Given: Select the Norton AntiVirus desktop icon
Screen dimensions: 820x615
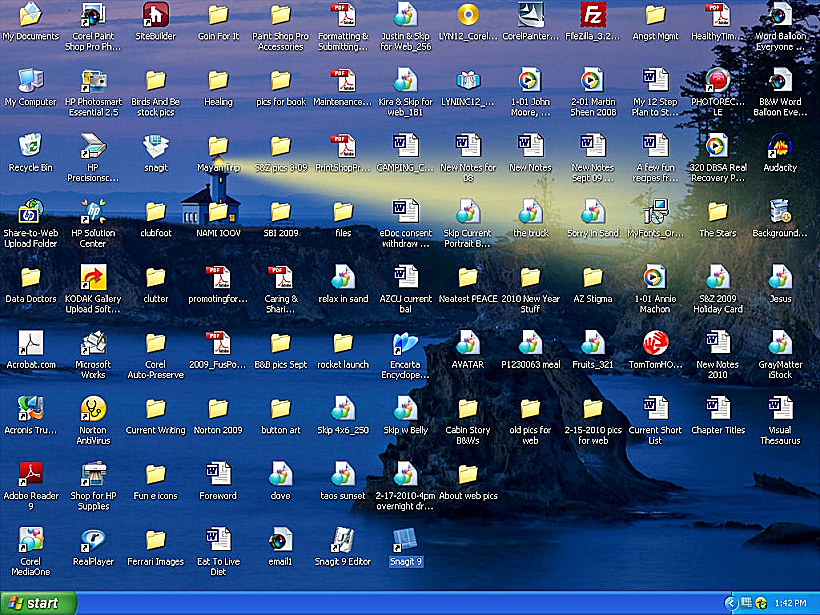Looking at the screenshot, I should pyautogui.click(x=93, y=409).
